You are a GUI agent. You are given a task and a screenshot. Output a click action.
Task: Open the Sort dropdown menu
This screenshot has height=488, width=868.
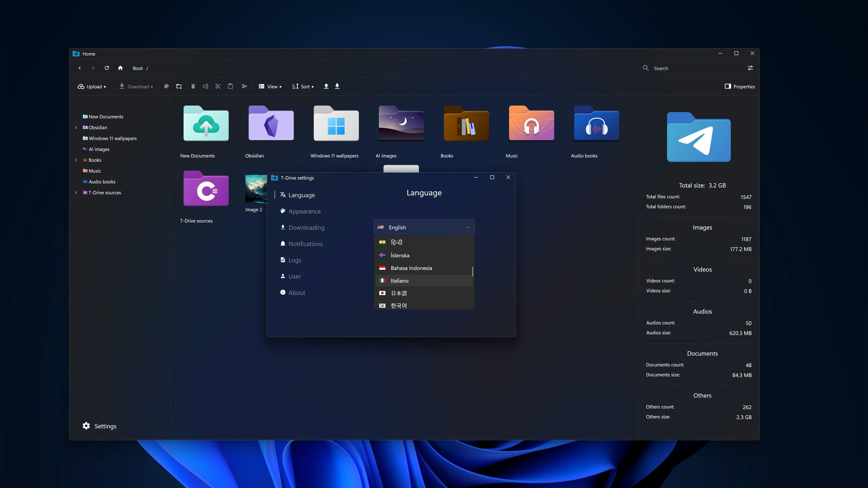303,87
